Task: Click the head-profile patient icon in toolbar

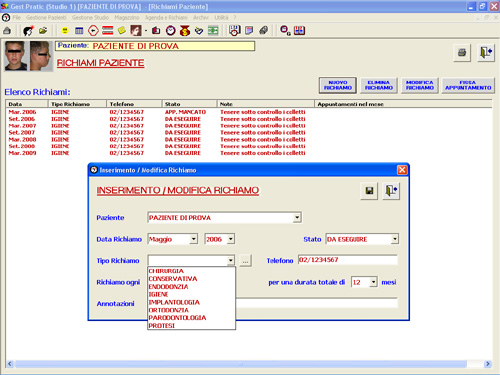Action: click(28, 31)
